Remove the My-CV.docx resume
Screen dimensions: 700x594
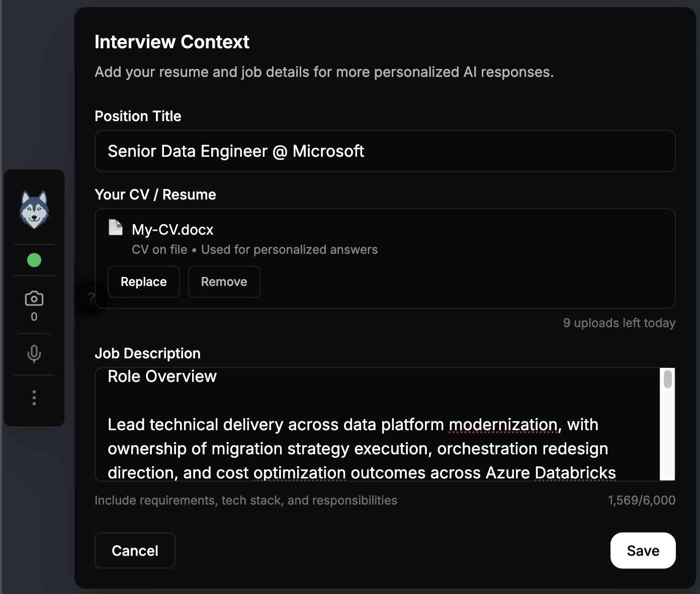point(224,282)
